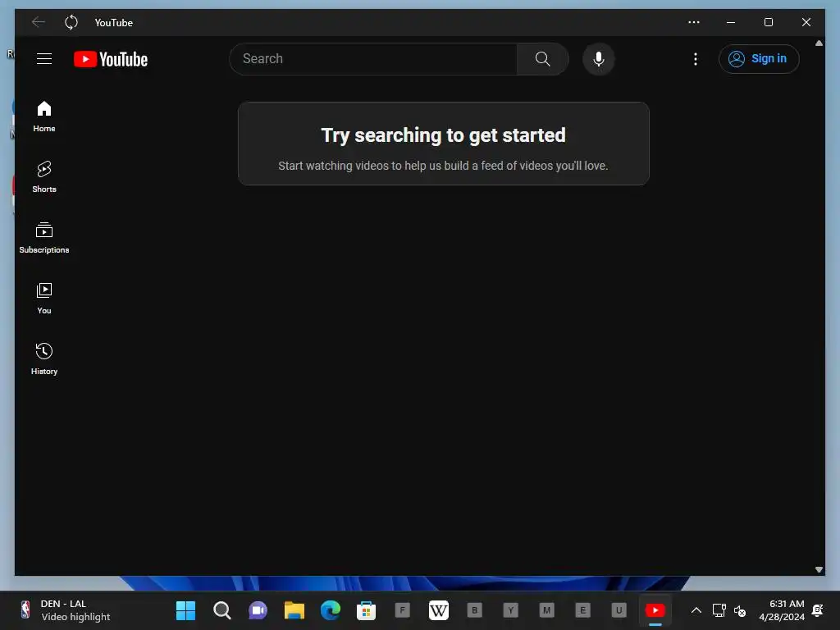Go to Home in sidebar
840x630 pixels.
tap(44, 116)
